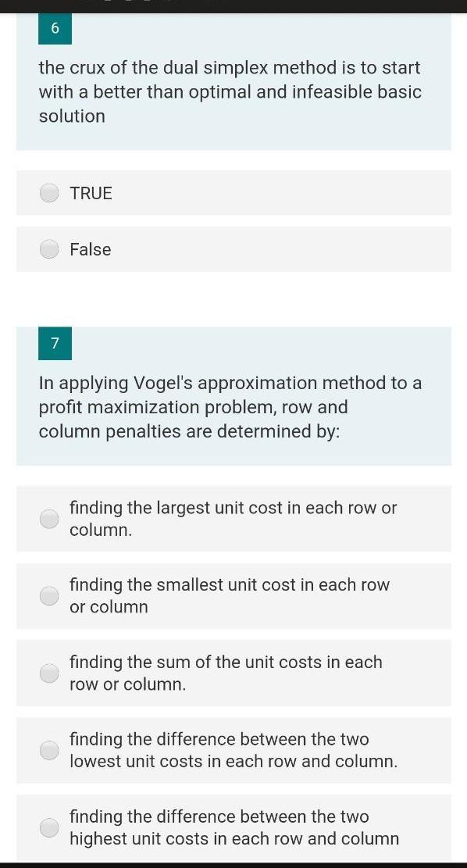Click the TRUE answer row
467x868 pixels.
click(x=234, y=193)
